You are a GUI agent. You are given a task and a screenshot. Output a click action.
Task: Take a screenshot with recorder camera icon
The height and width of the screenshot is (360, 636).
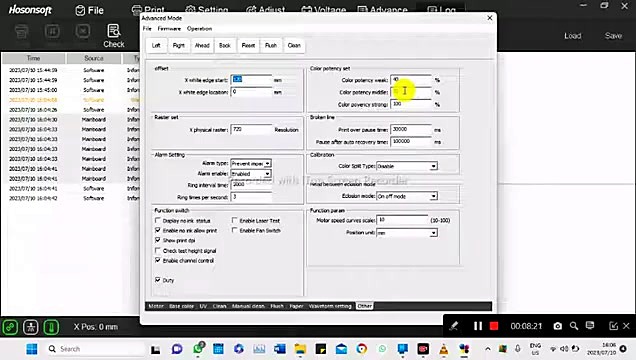(x=558, y=326)
